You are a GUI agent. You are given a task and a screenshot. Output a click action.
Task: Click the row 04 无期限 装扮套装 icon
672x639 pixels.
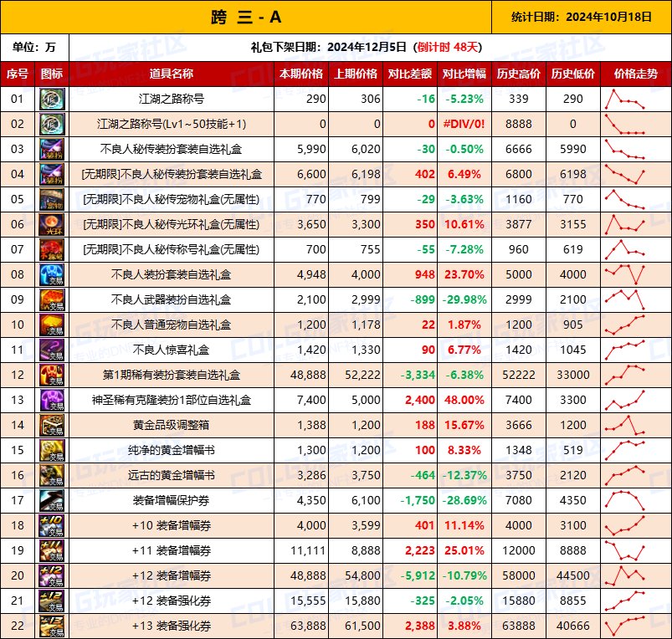[52, 174]
